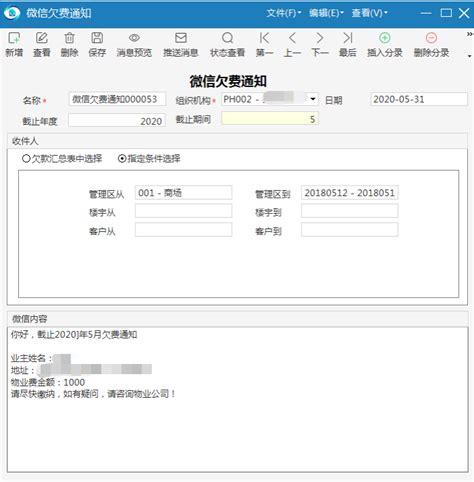The image size is (474, 482).
Task: Select 指定条件选择 radio button
Action: pos(122,159)
